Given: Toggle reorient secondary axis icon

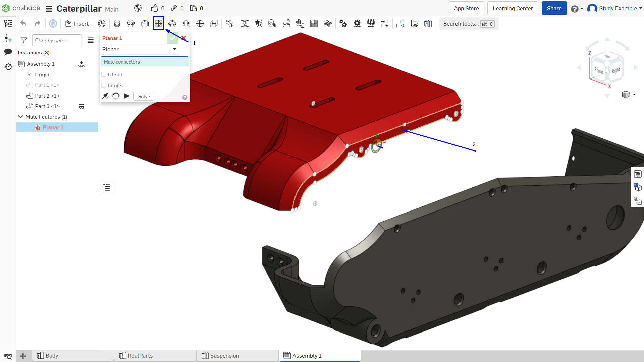Looking at the screenshot, I should [116, 96].
